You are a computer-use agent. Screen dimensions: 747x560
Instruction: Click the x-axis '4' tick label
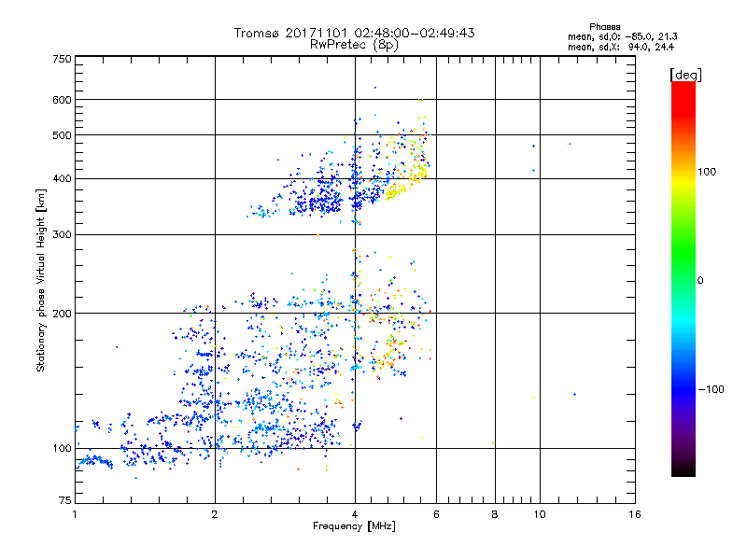point(355,514)
